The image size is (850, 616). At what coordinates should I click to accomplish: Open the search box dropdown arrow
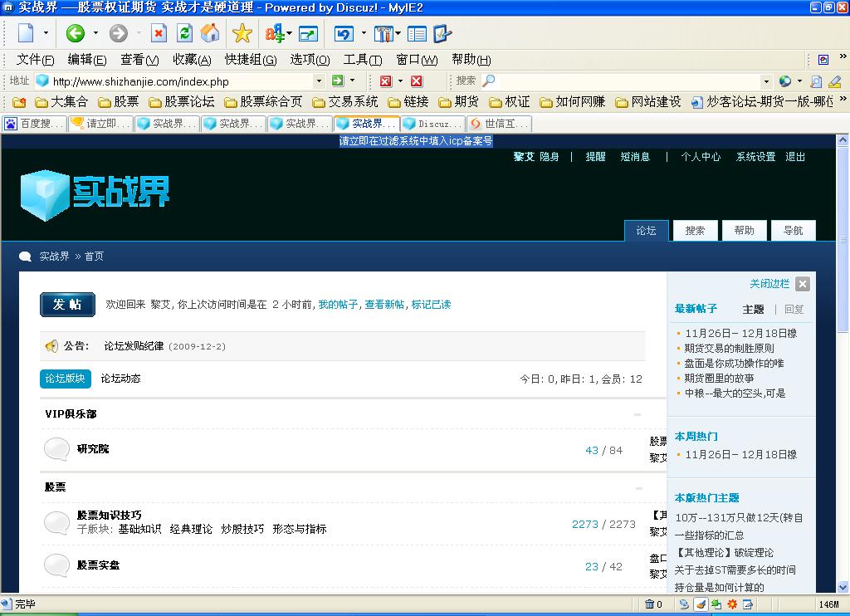tap(766, 81)
